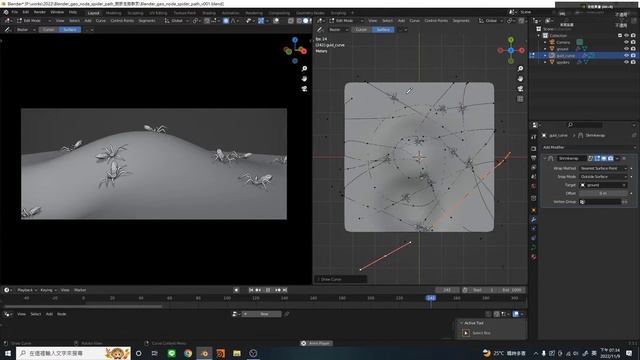
Task: Open Wrap Method dropdown Nearest Surface Point
Action: pos(603,168)
